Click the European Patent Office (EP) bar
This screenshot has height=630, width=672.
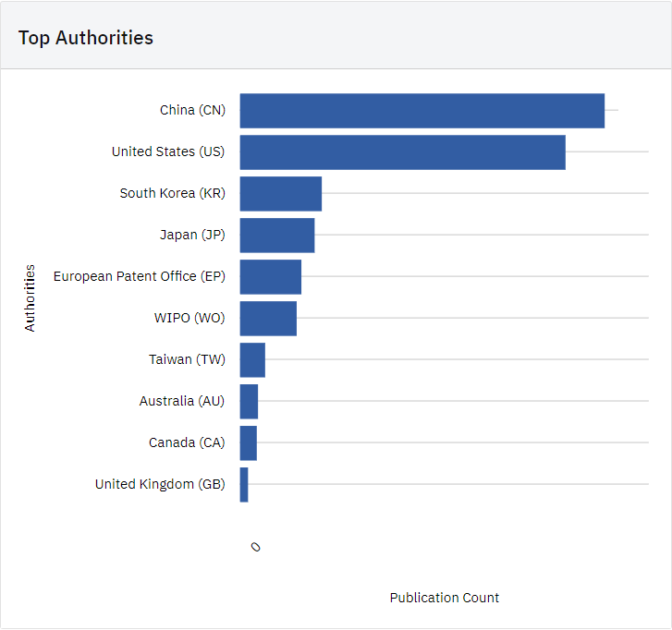[270, 277]
